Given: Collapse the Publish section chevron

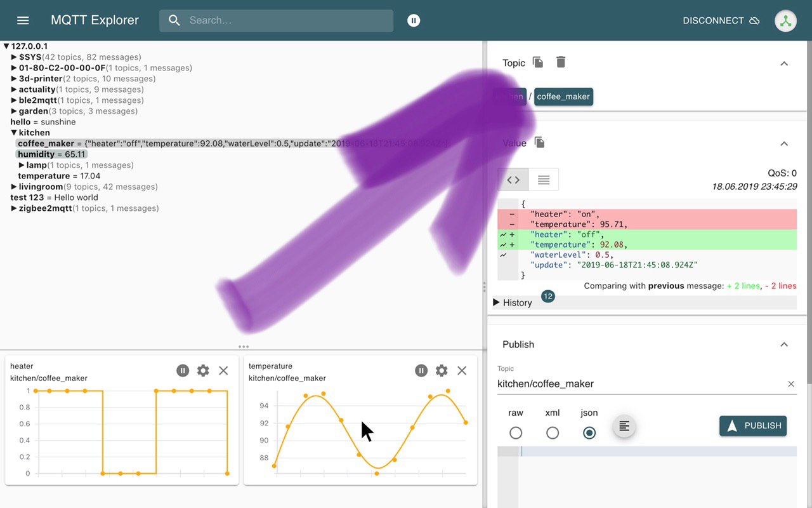Looking at the screenshot, I should point(784,344).
